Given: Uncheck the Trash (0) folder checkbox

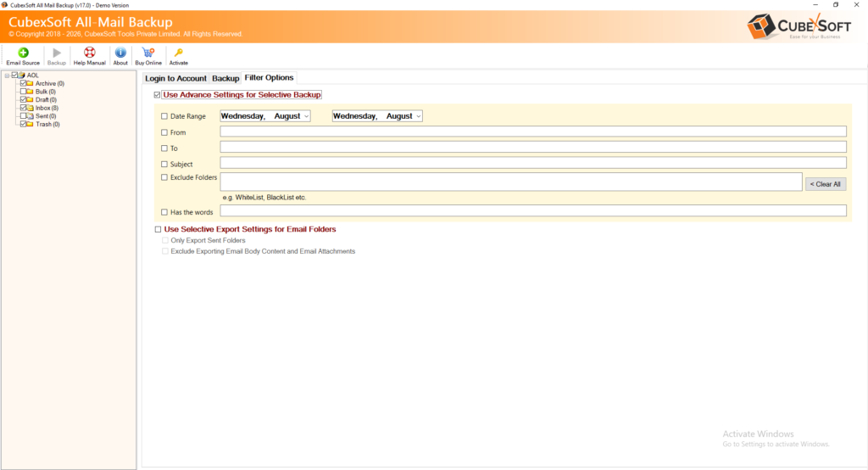Looking at the screenshot, I should (23, 124).
